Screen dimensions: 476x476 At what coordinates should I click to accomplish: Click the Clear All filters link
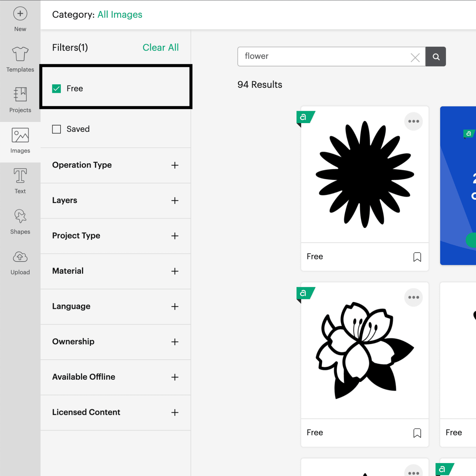(x=160, y=48)
